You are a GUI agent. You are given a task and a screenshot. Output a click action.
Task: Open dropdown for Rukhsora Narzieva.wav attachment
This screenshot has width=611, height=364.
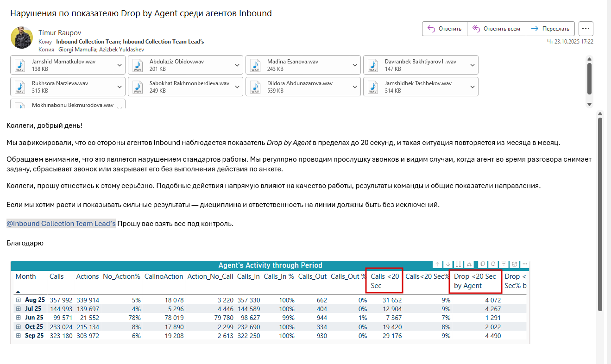[x=120, y=87]
